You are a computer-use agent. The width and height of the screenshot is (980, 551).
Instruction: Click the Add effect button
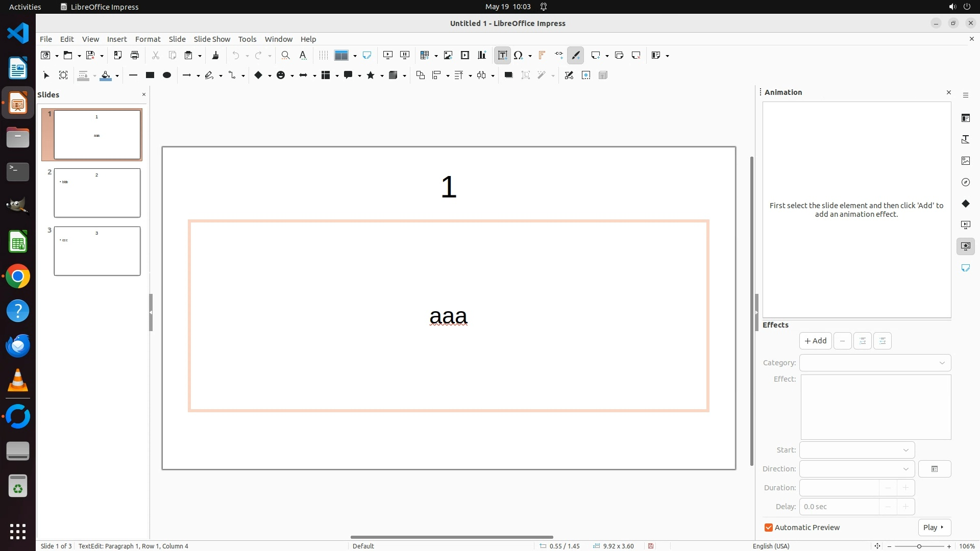(815, 341)
